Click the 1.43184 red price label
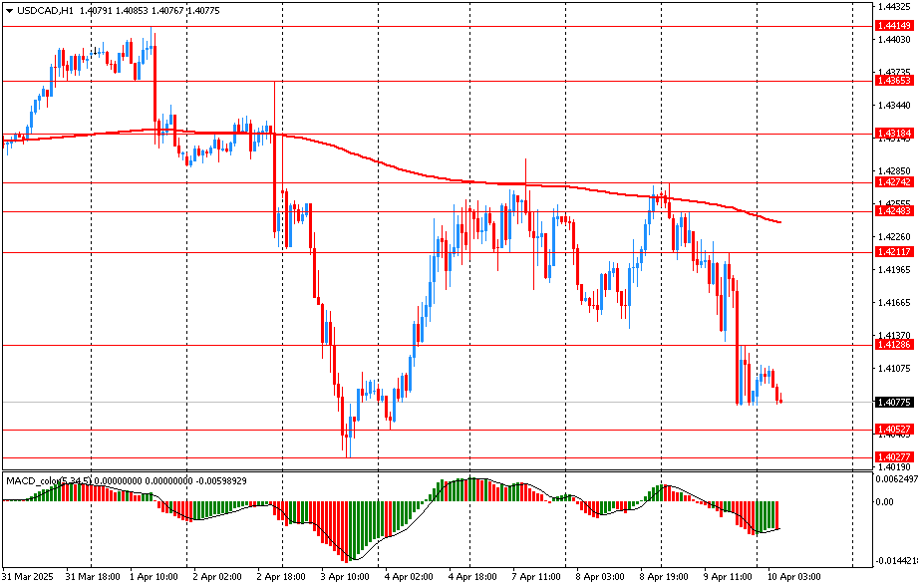 tap(893, 133)
